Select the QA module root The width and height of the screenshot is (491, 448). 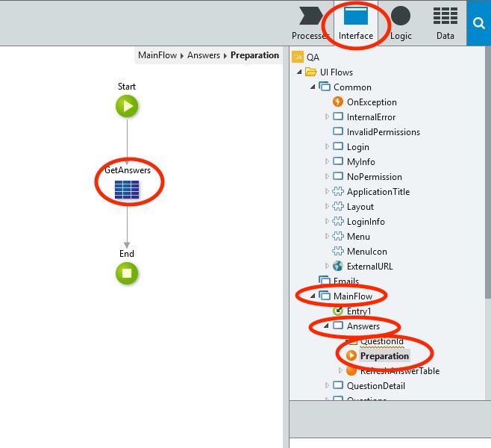[306, 57]
